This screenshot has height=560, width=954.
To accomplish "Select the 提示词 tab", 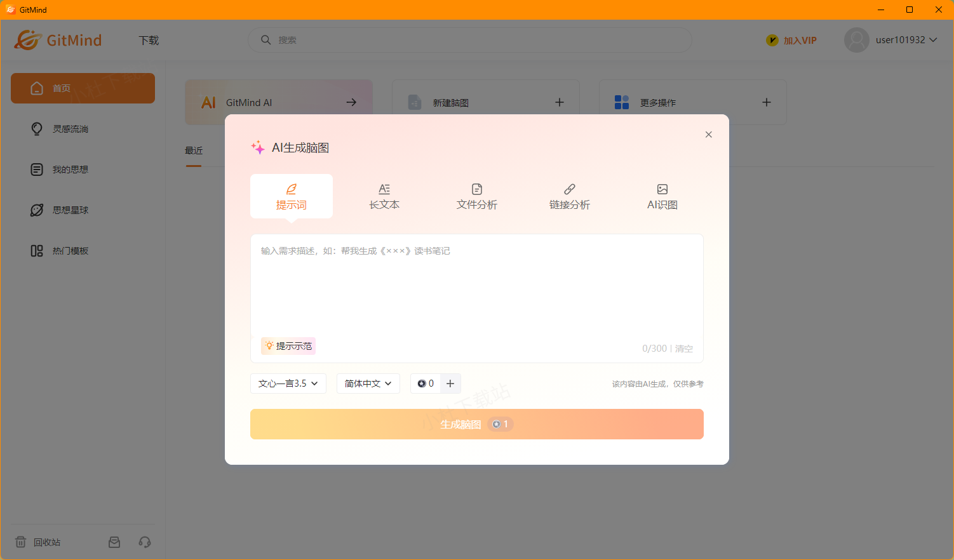I will tap(292, 196).
